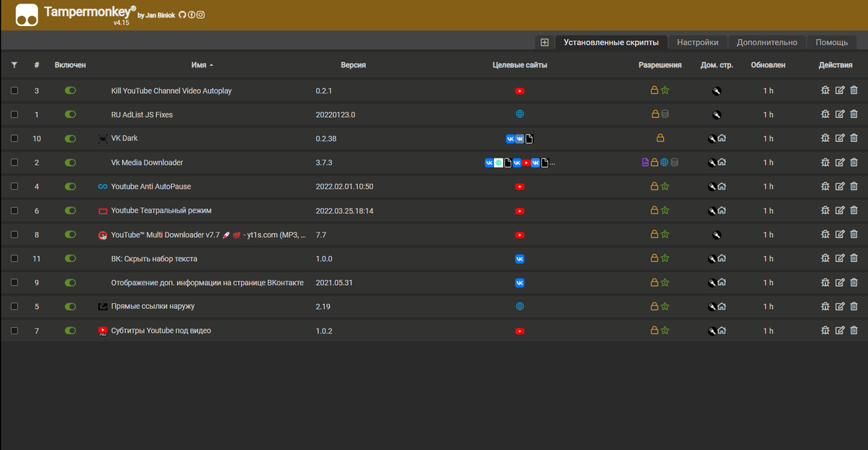Screen dimensions: 868x450
Task: Delete YouTube Multi Downloader v7.7 trash icon
Action: pos(854,234)
